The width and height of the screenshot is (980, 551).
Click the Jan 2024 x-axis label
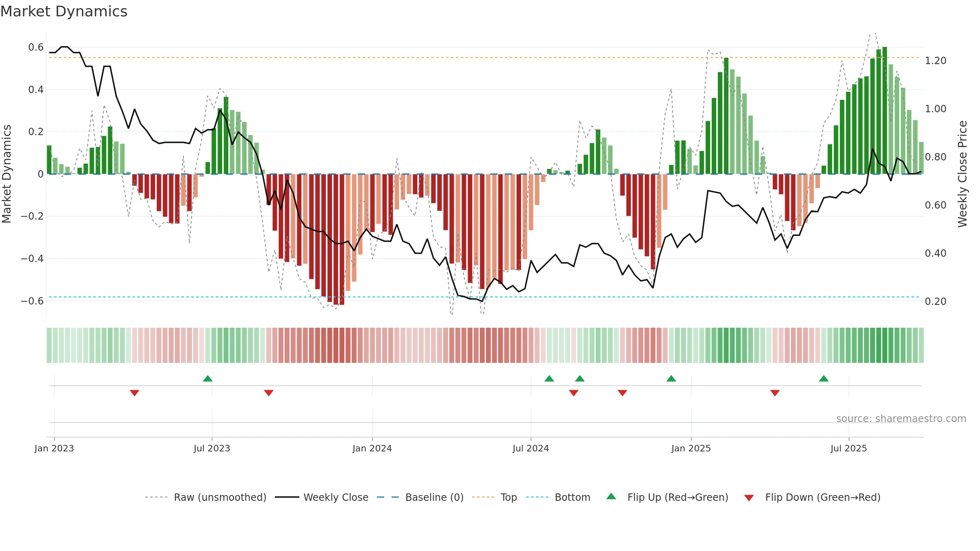coord(372,449)
